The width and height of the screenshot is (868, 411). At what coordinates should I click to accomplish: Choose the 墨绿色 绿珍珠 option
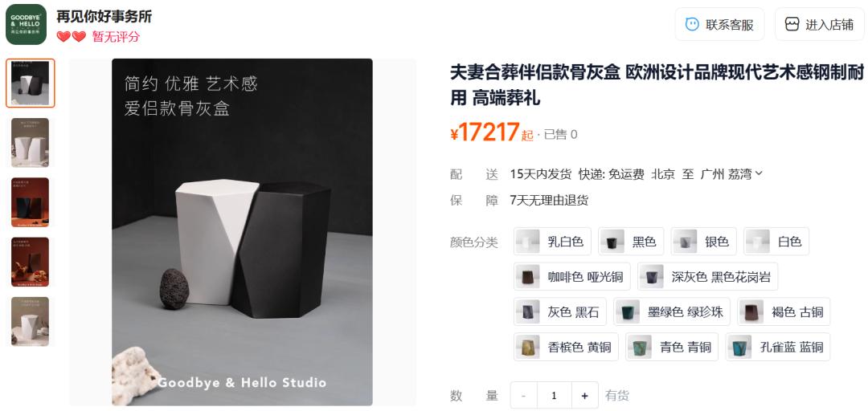coord(671,311)
